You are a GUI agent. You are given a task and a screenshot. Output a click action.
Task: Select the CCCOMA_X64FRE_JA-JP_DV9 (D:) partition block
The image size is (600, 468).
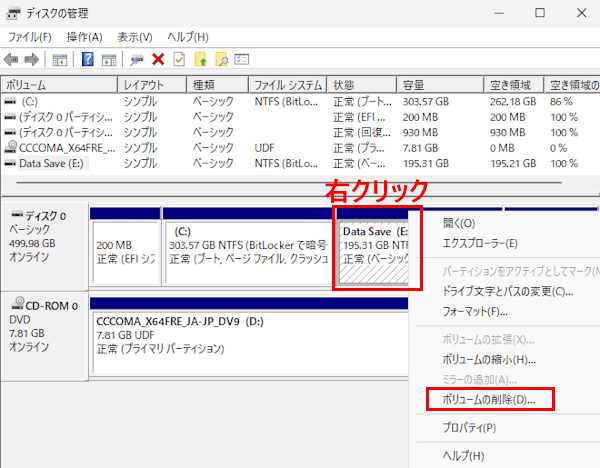click(249, 336)
